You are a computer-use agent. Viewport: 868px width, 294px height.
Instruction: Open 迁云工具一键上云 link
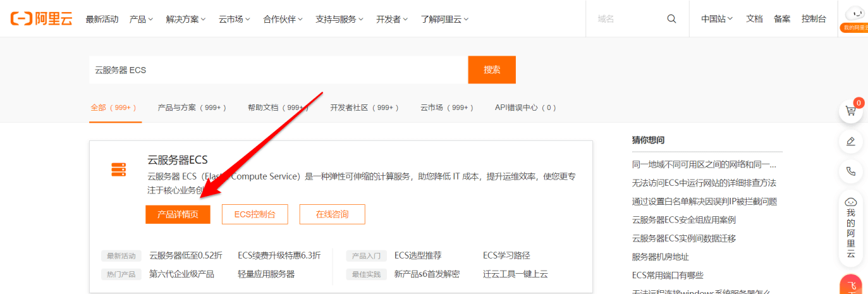[515, 274]
